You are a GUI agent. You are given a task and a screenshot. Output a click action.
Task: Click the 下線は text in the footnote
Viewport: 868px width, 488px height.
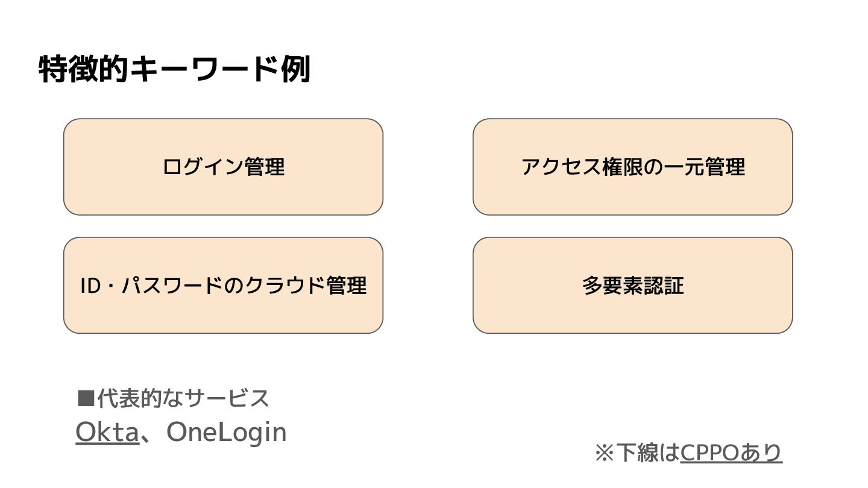click(647, 453)
